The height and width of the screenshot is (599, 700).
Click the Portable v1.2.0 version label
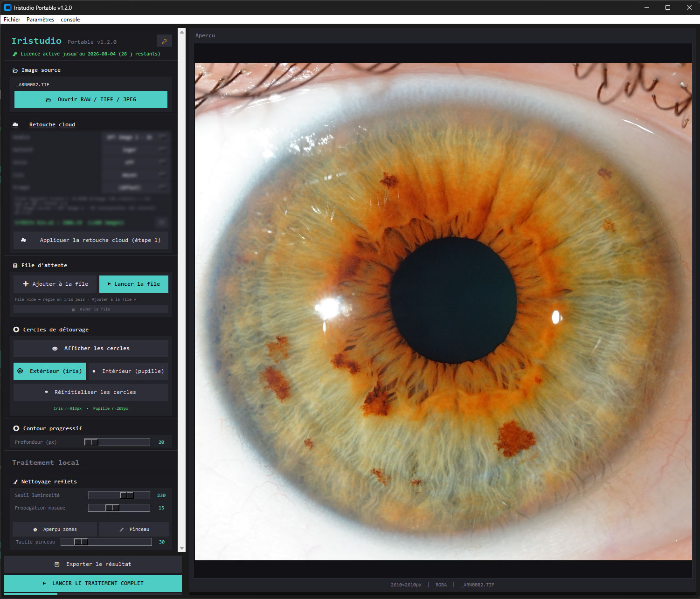point(92,42)
